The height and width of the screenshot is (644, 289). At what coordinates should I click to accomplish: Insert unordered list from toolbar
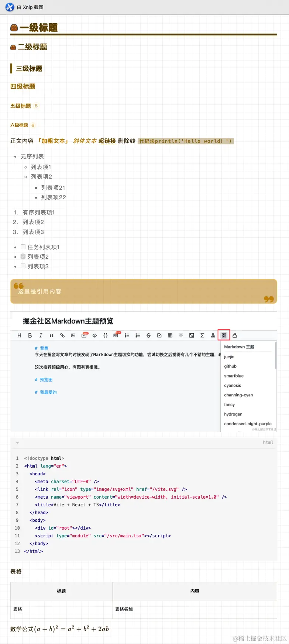tap(127, 335)
